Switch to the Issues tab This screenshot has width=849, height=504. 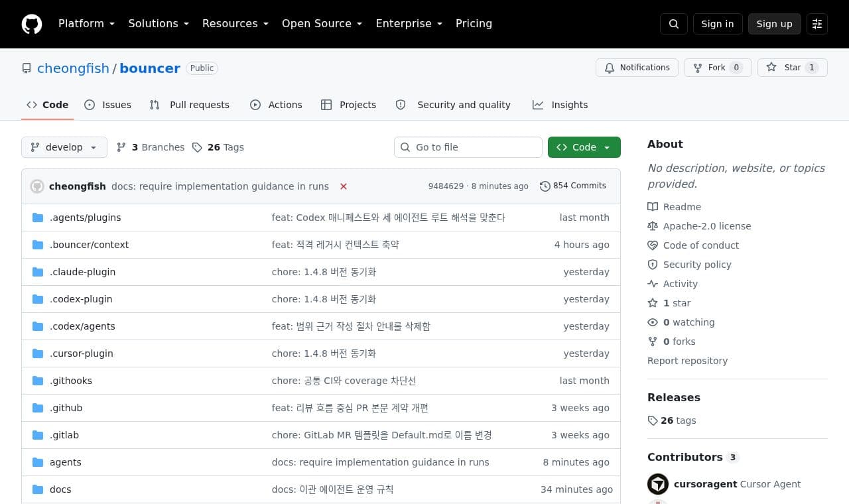coord(108,105)
